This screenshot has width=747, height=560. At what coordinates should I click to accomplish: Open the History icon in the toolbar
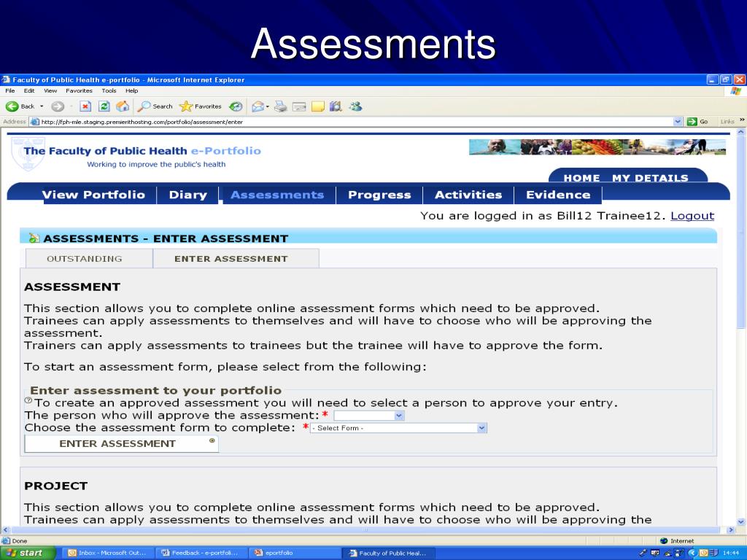point(236,106)
